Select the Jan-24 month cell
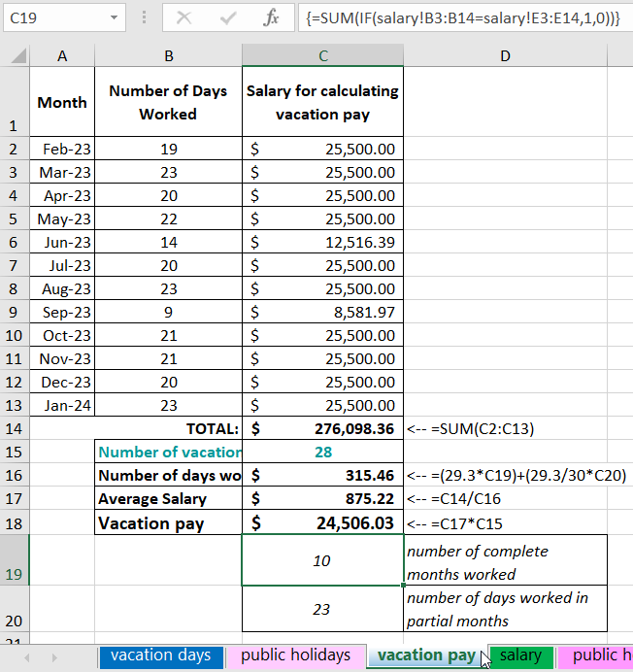The image size is (633, 672). 62,405
